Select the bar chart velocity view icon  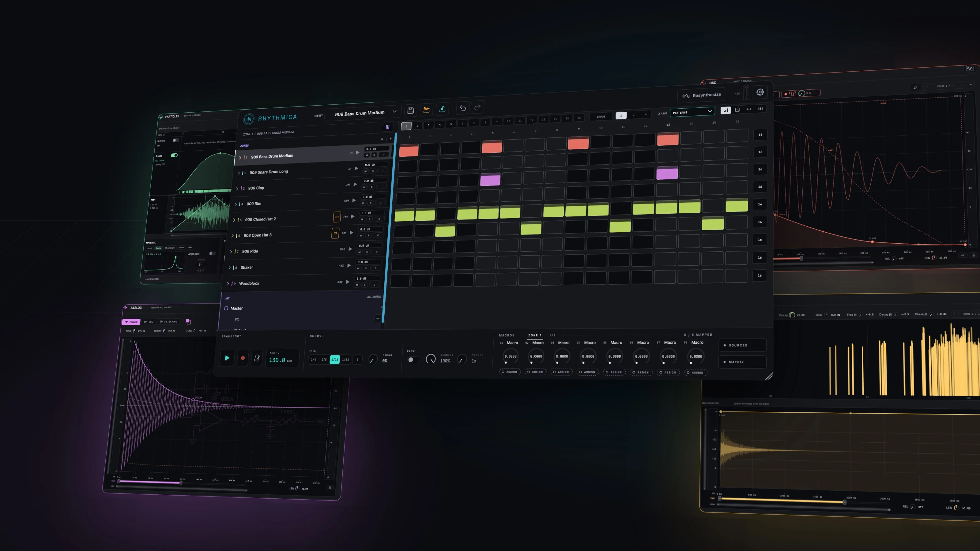726,110
